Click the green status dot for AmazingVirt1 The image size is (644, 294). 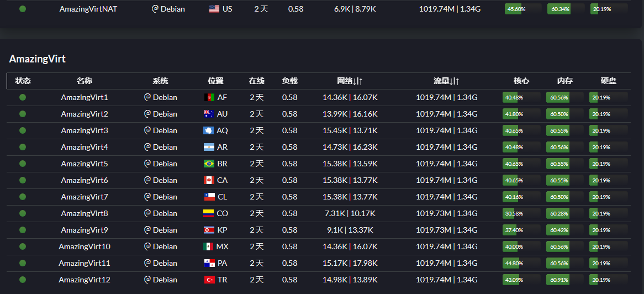(x=23, y=97)
